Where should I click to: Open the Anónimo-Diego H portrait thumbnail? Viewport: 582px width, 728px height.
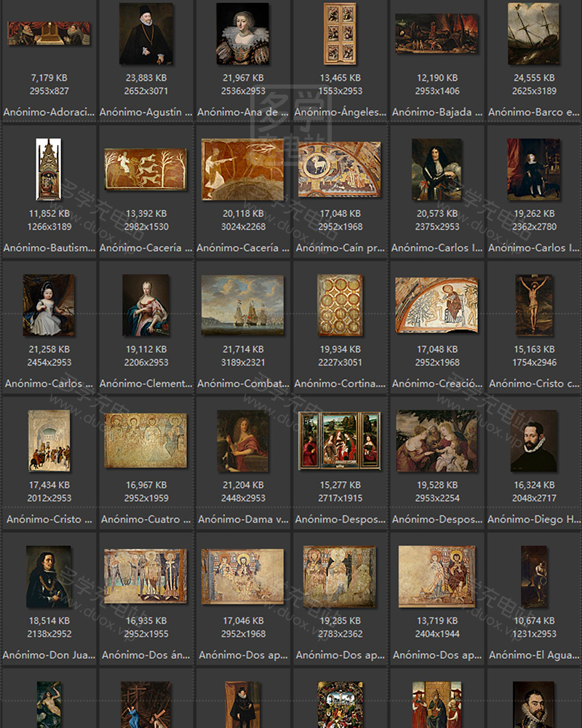coord(533,440)
